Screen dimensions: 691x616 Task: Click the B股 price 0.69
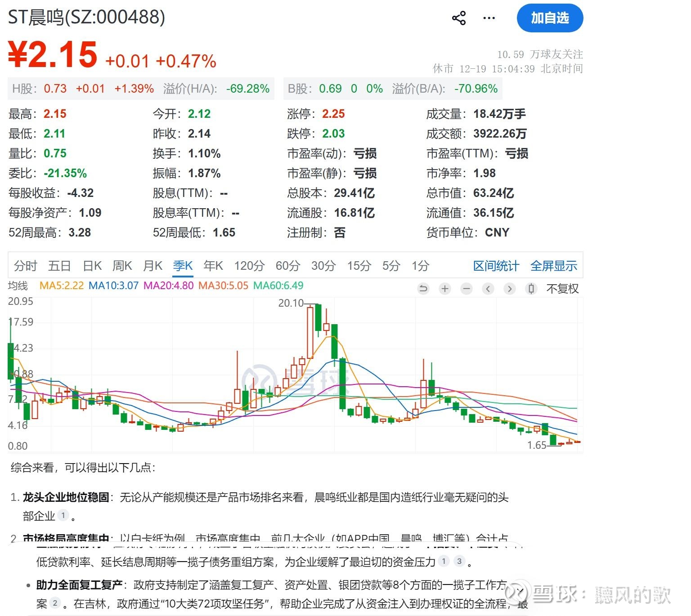[331, 89]
